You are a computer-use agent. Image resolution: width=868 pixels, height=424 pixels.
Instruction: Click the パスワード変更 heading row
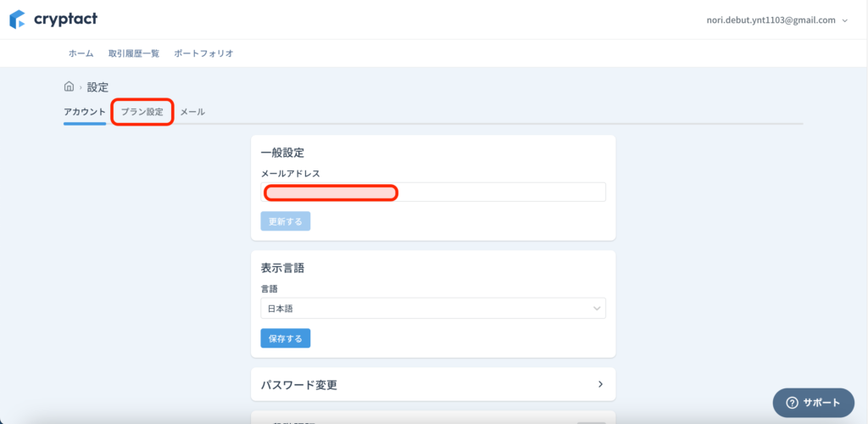point(433,384)
